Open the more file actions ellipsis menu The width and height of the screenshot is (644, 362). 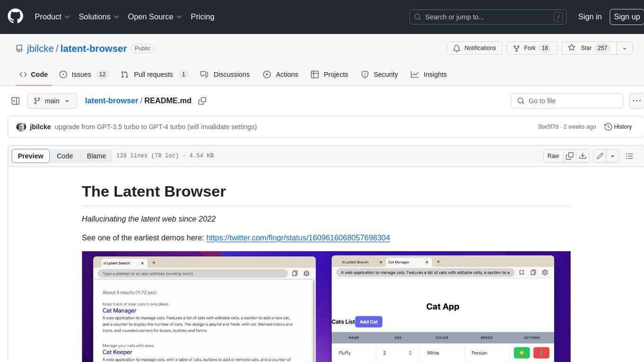click(636, 101)
